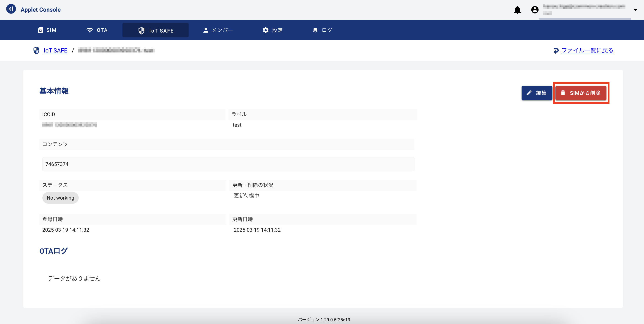Go to the 設定 tab
644x324 pixels.
coord(273,30)
